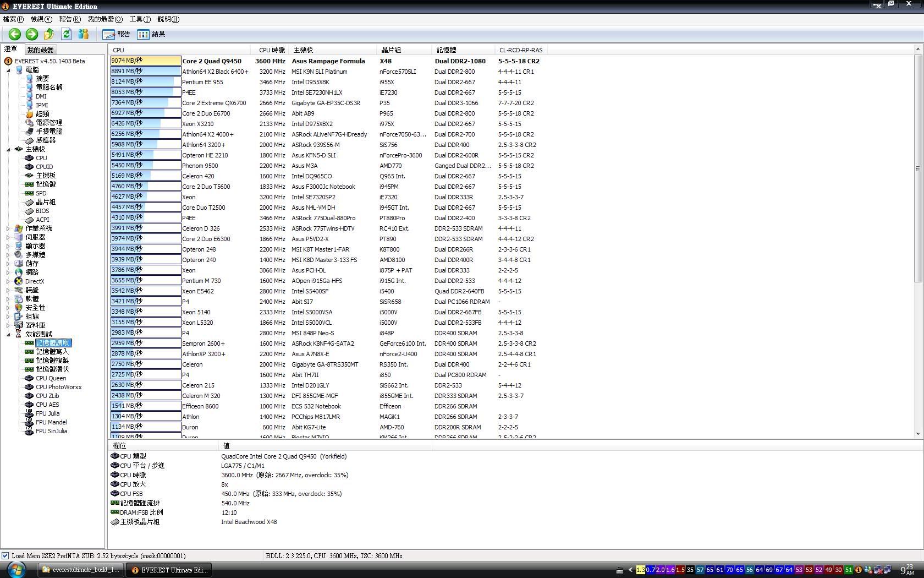Select the 9074 MB/秒 result bar

pyautogui.click(x=146, y=61)
